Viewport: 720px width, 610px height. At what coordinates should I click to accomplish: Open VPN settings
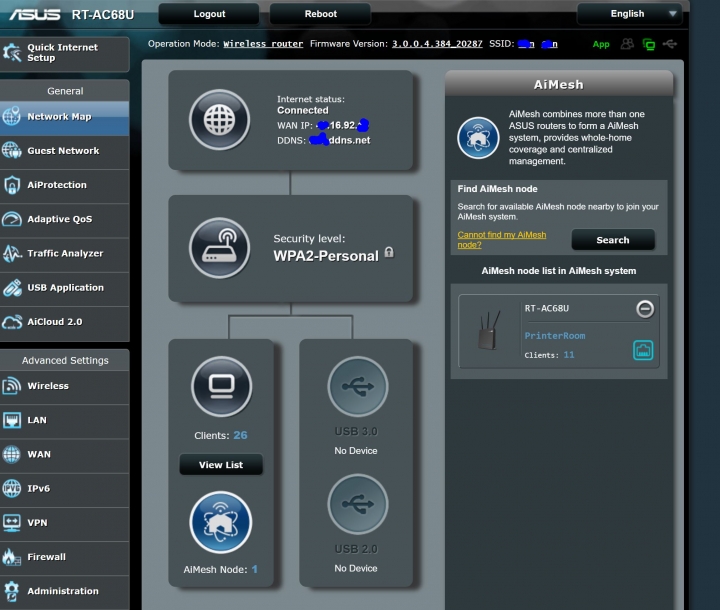pyautogui.click(x=64, y=523)
